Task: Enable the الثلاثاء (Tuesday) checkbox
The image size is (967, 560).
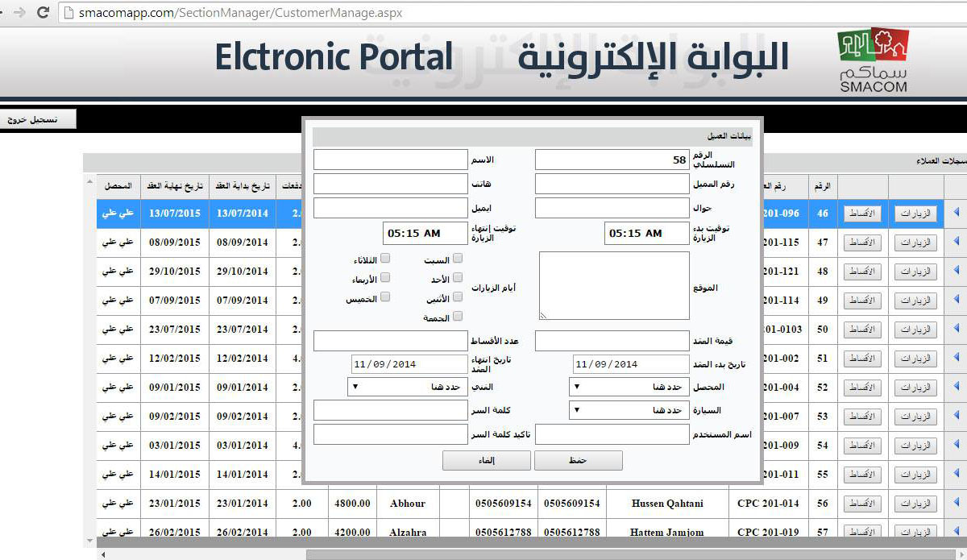Action: 385,259
